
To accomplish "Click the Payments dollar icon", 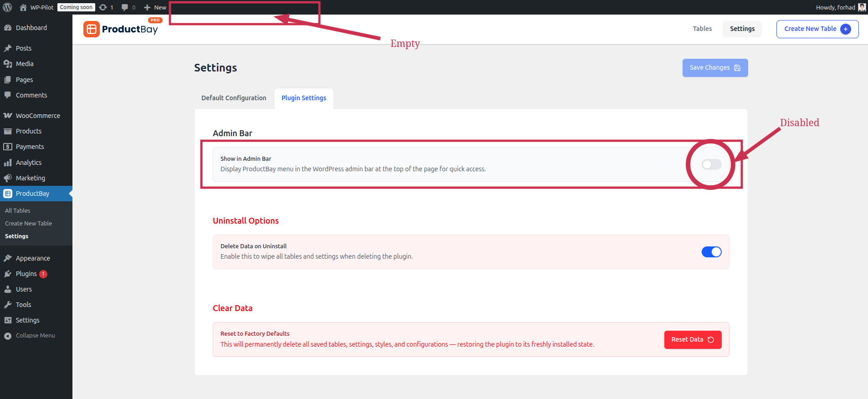I will [8, 147].
